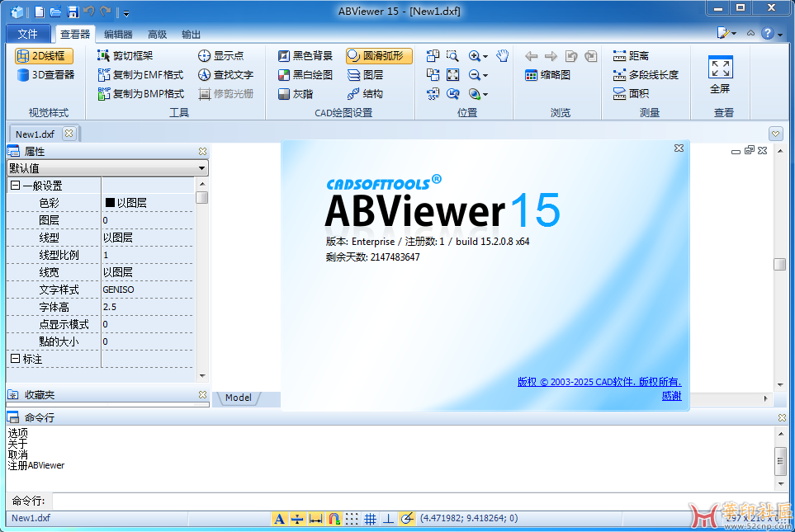Close the 命令行 command line panel
795x532 pixels.
(x=782, y=417)
